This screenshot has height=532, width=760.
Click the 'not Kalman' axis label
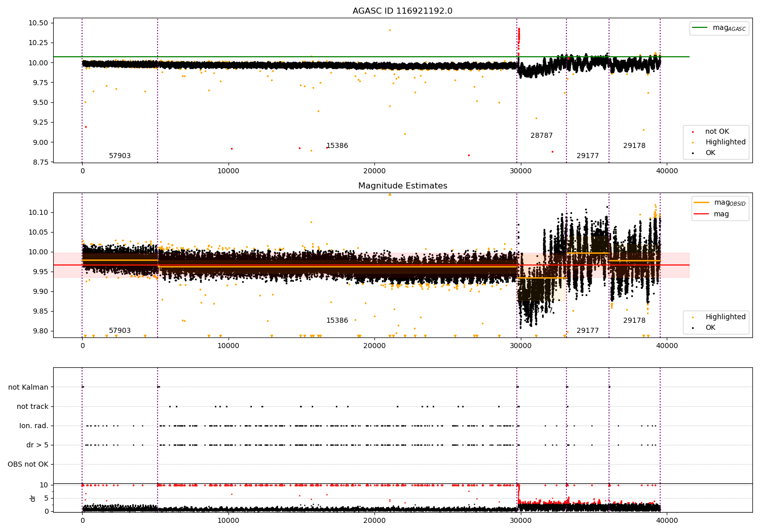pyautogui.click(x=28, y=388)
